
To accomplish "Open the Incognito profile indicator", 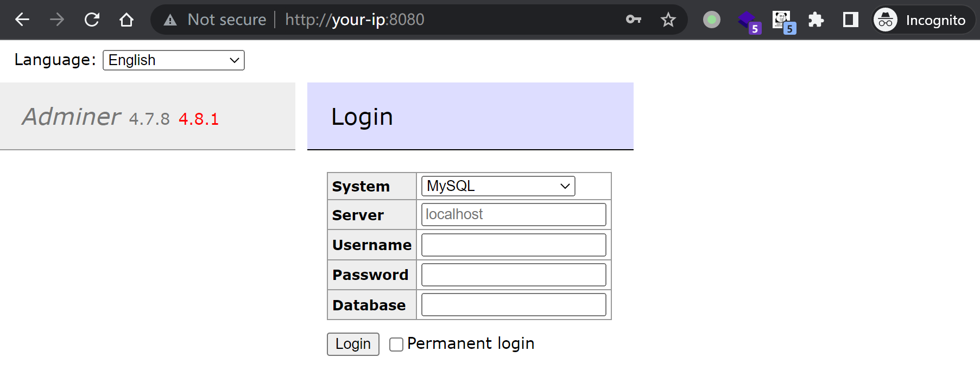I will 923,20.
